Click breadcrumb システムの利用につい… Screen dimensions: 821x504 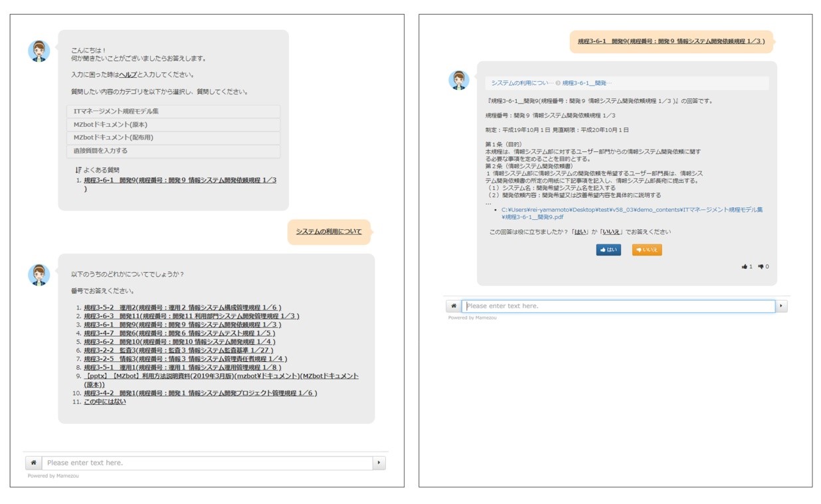pyautogui.click(x=522, y=83)
